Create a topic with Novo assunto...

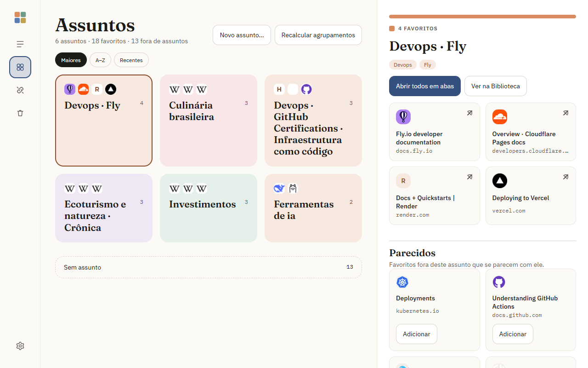(242, 35)
